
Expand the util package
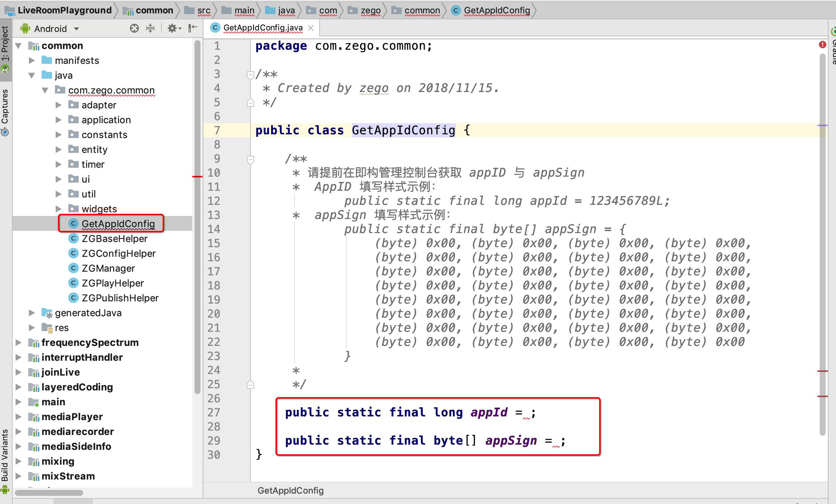point(58,194)
